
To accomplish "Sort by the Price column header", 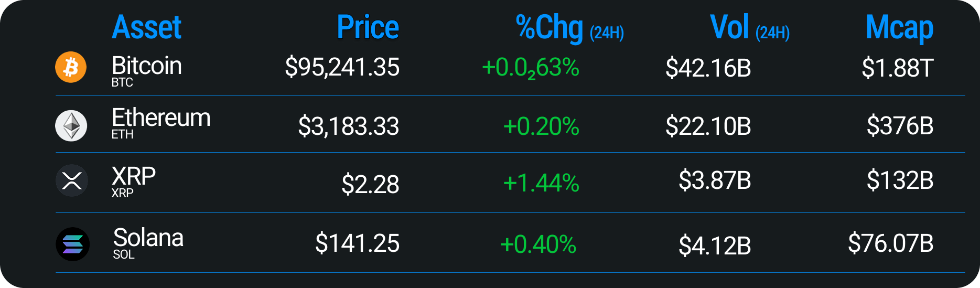I will (368, 27).
